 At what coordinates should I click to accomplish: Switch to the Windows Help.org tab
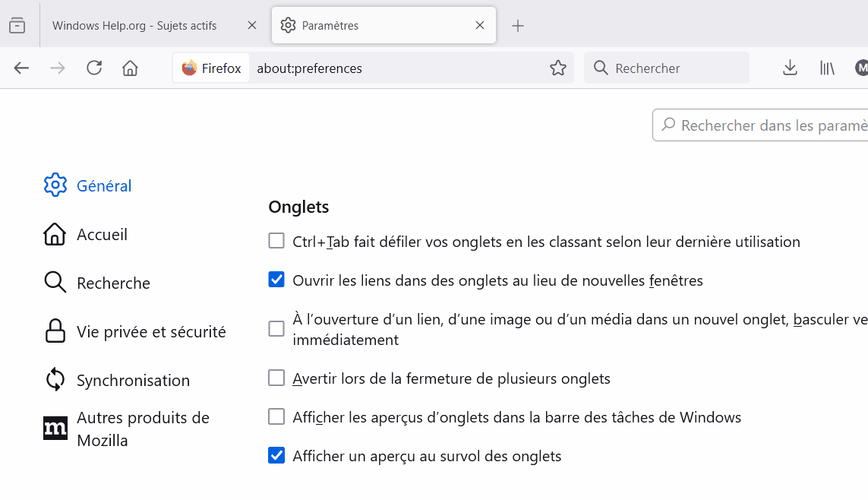click(x=134, y=26)
